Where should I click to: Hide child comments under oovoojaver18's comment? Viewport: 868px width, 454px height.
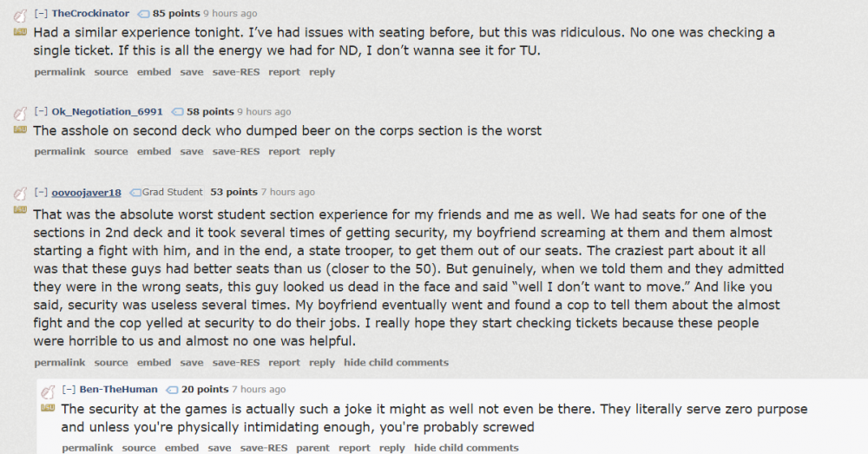[x=396, y=363]
